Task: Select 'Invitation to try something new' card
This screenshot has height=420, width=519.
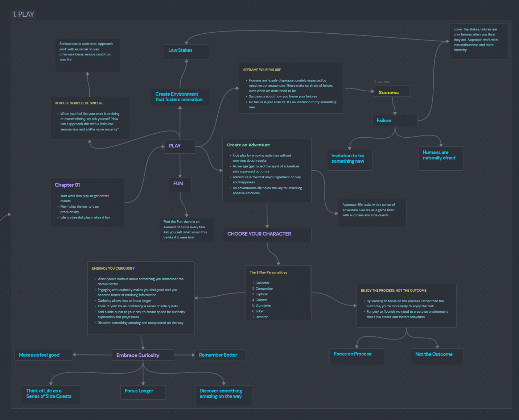Action: pos(349,160)
